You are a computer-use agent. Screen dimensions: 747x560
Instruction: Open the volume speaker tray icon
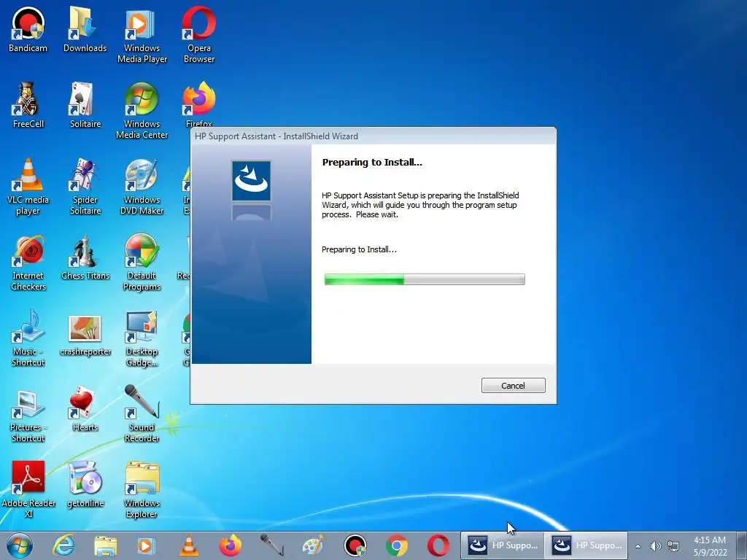coord(656,546)
